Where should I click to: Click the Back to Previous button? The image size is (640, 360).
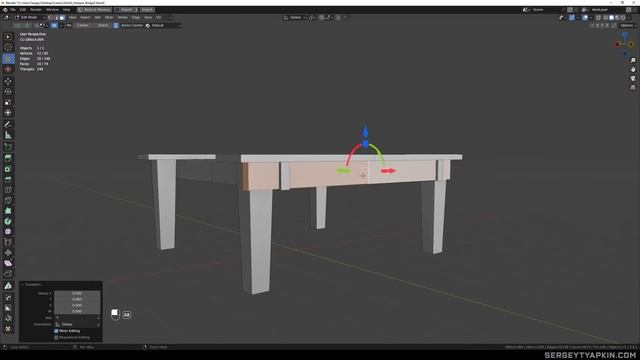pos(94,9)
